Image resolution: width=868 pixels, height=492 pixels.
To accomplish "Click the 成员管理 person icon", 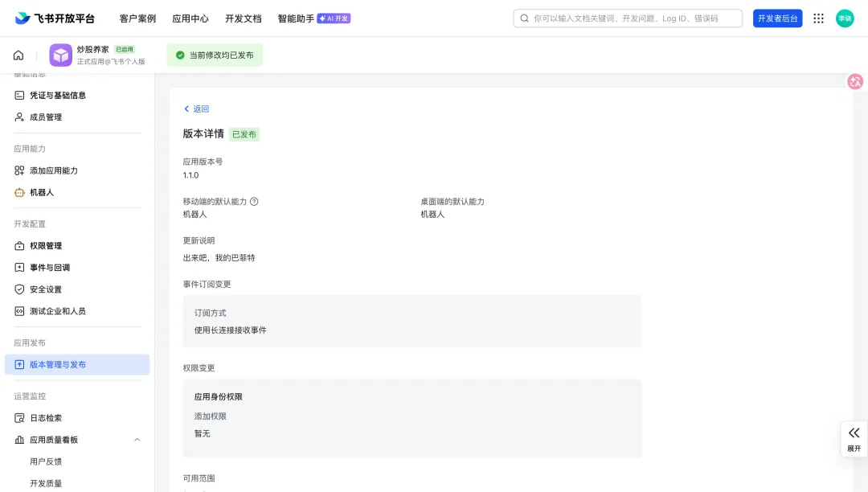I will [19, 117].
